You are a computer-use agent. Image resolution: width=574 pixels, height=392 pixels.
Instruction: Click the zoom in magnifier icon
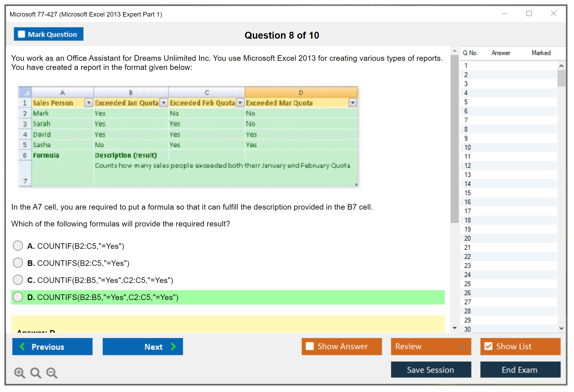coord(19,373)
